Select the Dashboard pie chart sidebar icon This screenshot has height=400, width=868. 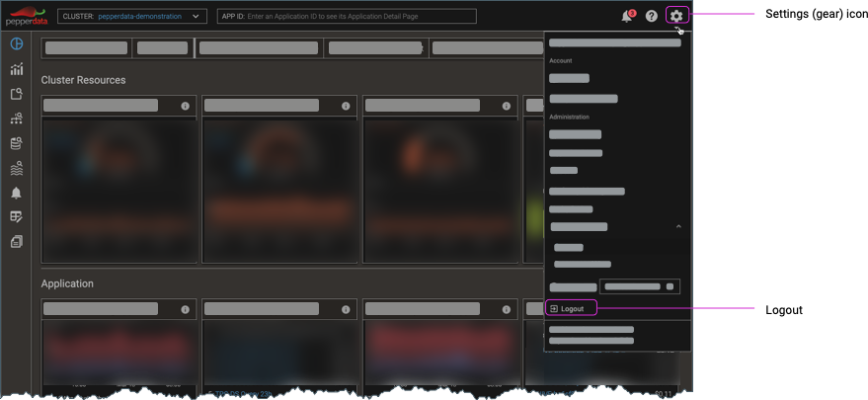coord(17,43)
